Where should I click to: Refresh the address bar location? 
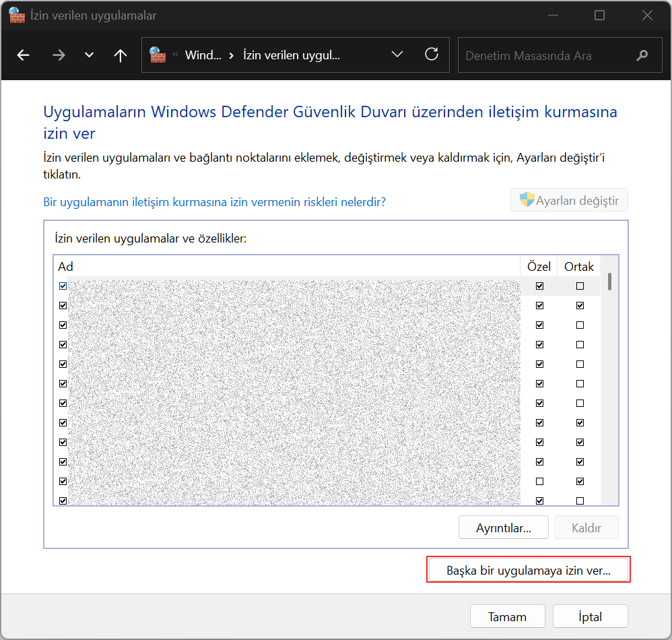(x=432, y=55)
